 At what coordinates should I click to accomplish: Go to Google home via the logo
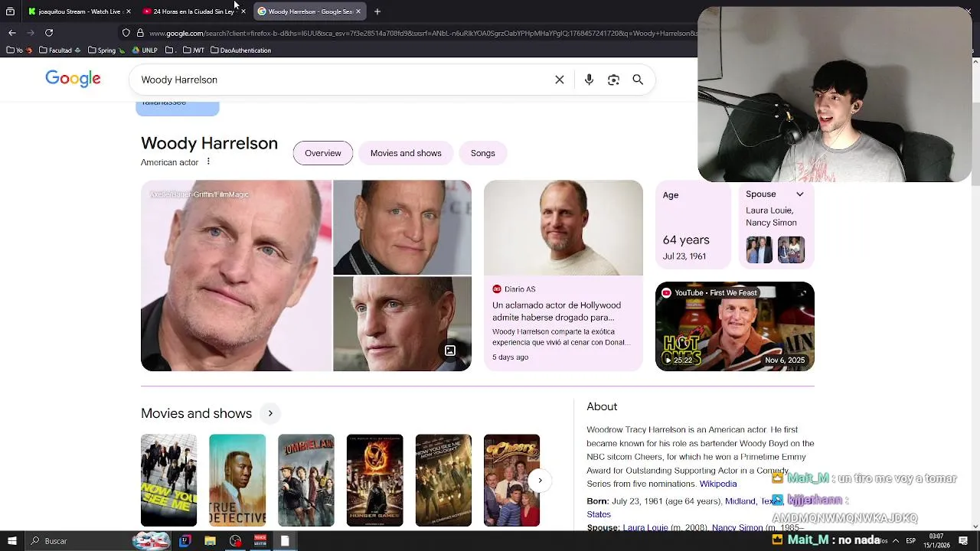pos(73,79)
